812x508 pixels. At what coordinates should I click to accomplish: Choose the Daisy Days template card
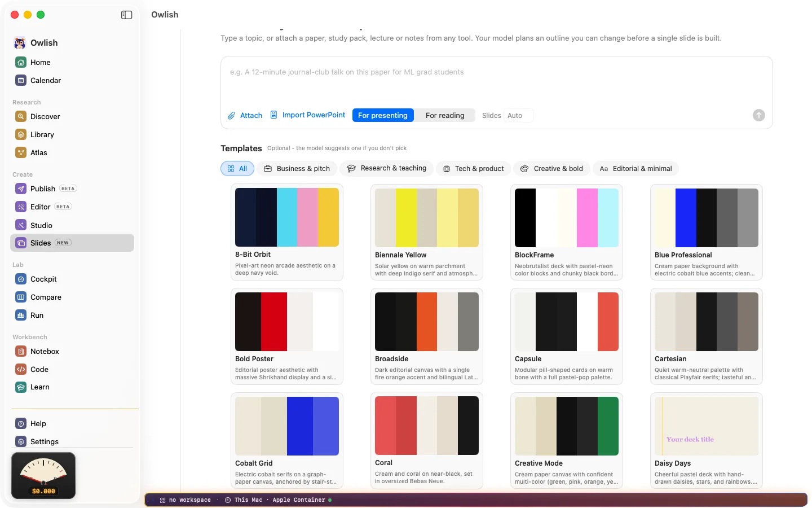pyautogui.click(x=707, y=441)
